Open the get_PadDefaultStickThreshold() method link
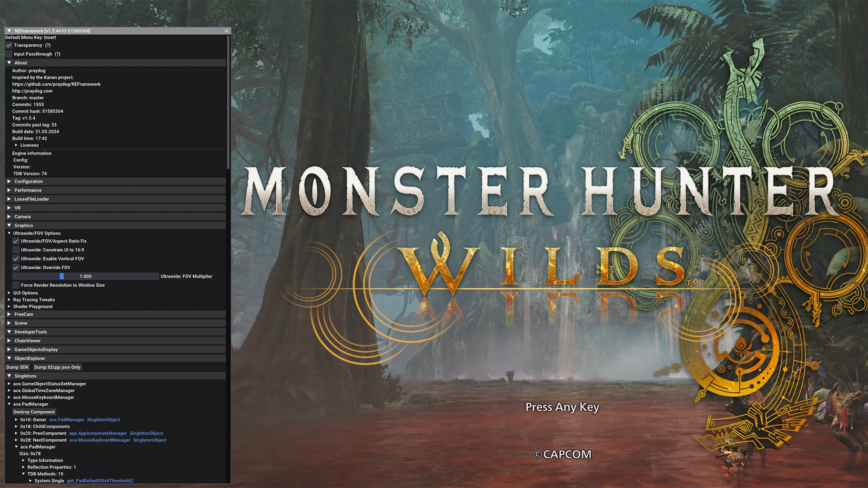 click(100, 481)
